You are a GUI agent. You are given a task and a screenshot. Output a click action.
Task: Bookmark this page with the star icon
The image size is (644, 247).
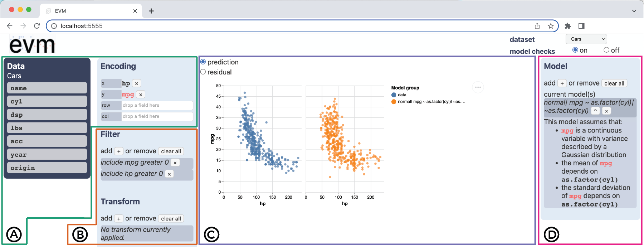(x=551, y=26)
